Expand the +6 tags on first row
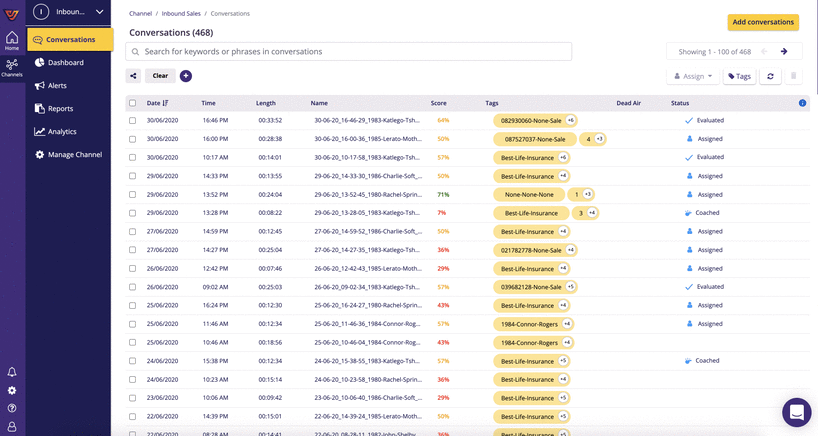Viewport: 818px width, 436px height. click(x=570, y=121)
